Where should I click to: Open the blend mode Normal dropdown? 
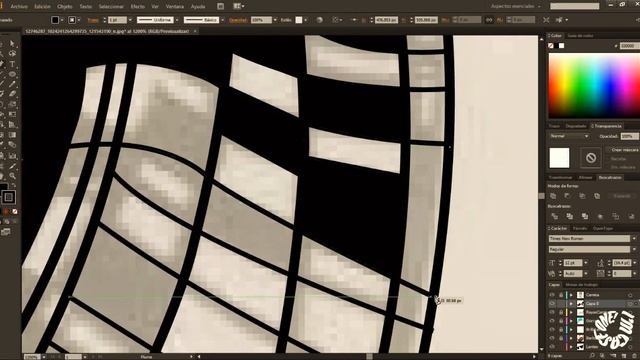pos(569,136)
